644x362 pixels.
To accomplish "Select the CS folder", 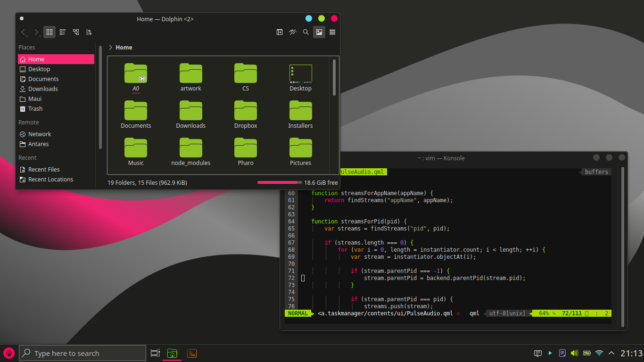I will click(x=246, y=78).
